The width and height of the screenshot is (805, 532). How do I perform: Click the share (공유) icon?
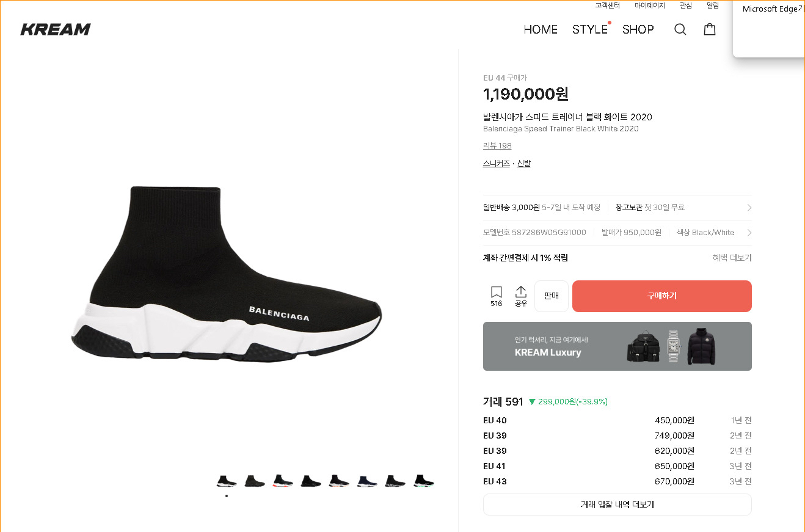point(520,296)
